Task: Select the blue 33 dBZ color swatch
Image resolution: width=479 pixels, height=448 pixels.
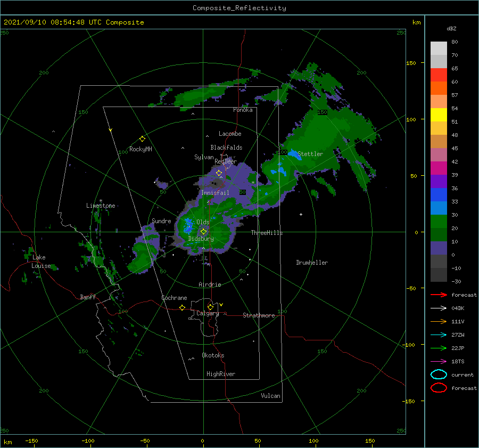Action: point(439,195)
